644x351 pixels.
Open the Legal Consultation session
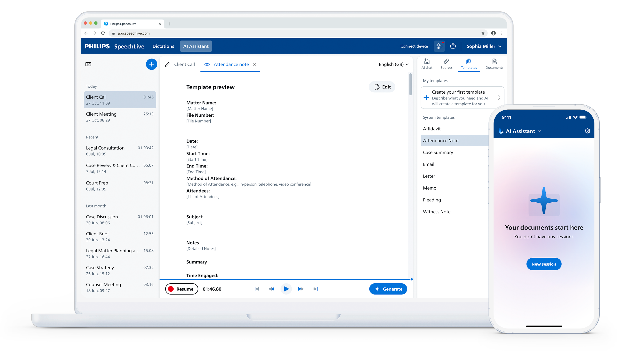pos(120,151)
